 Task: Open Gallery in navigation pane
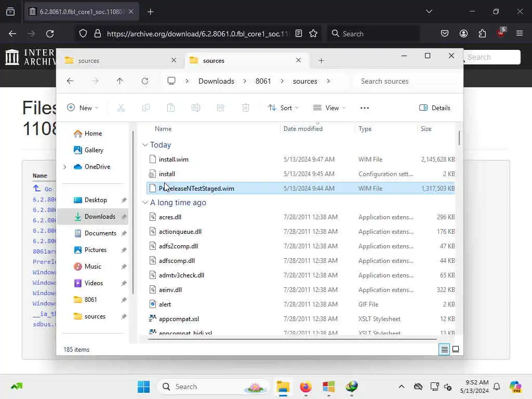point(94,150)
